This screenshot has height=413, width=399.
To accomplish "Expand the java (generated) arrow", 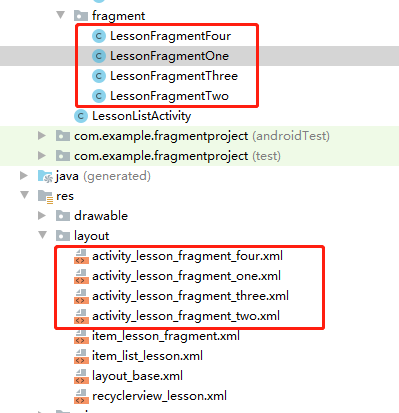I will click(24, 175).
